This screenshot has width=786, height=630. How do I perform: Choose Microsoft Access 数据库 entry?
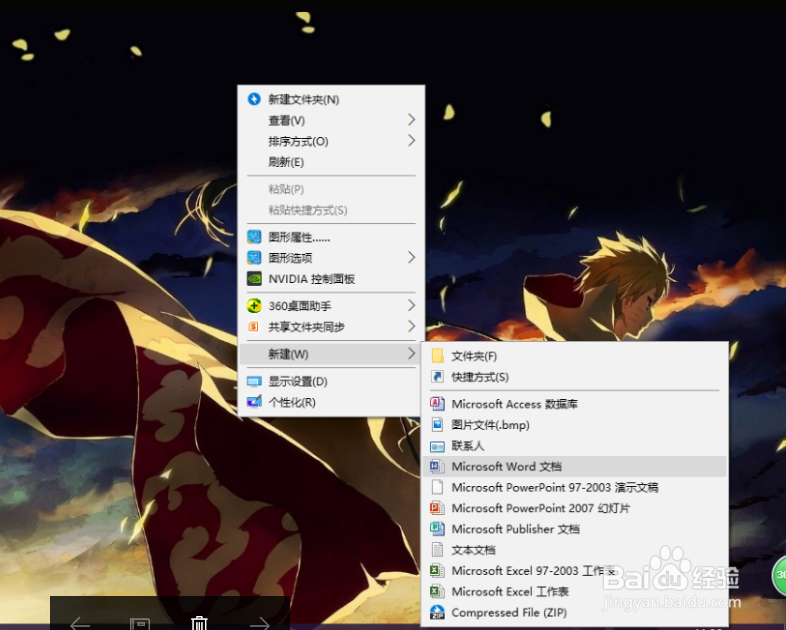point(574,404)
